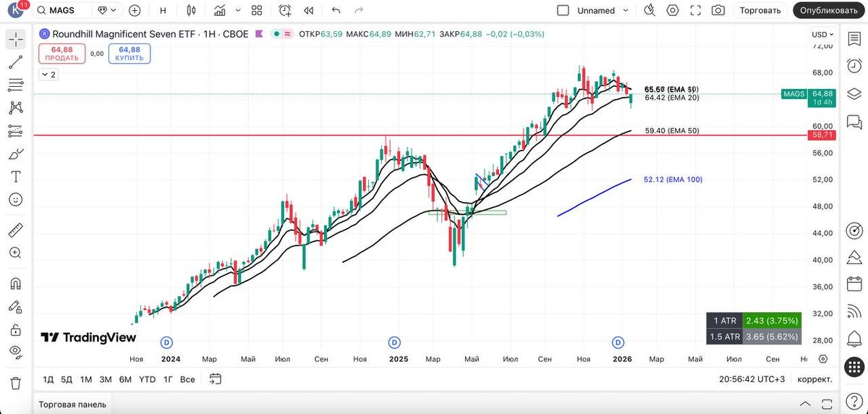The height and width of the screenshot is (414, 868).
Task: Take a chart snapshot with camera icon
Action: coord(718,10)
